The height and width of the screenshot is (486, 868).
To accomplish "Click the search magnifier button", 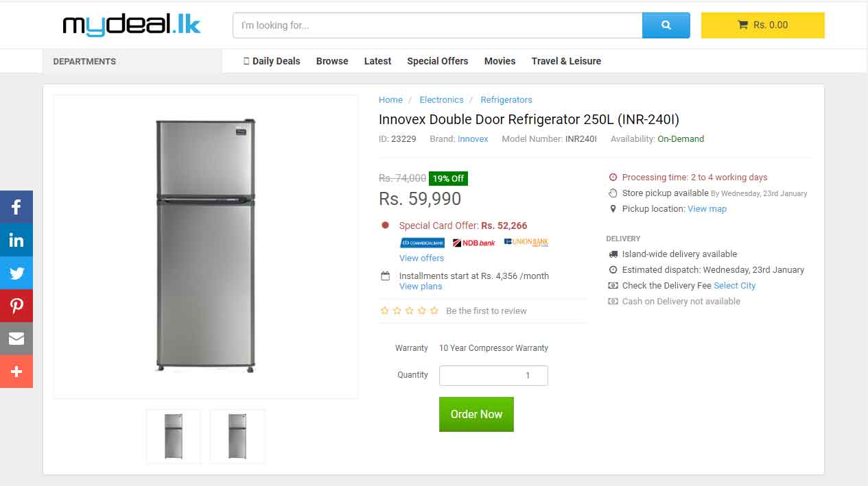I will tap(666, 25).
